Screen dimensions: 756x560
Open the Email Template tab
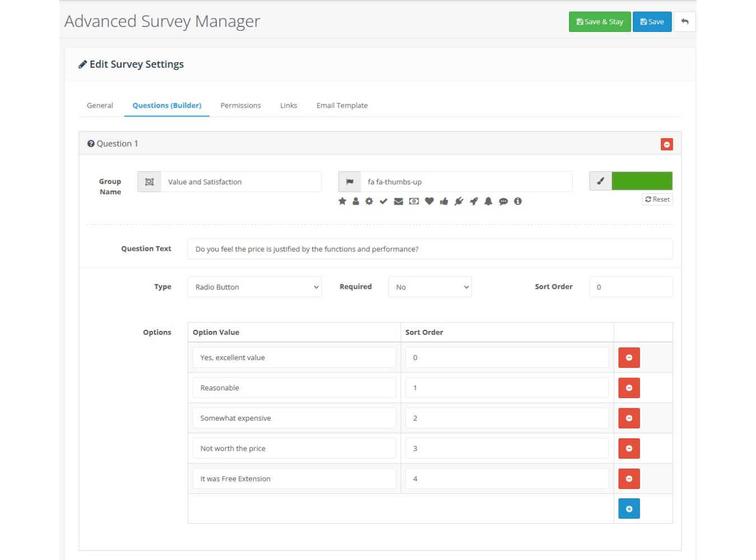[x=342, y=105]
